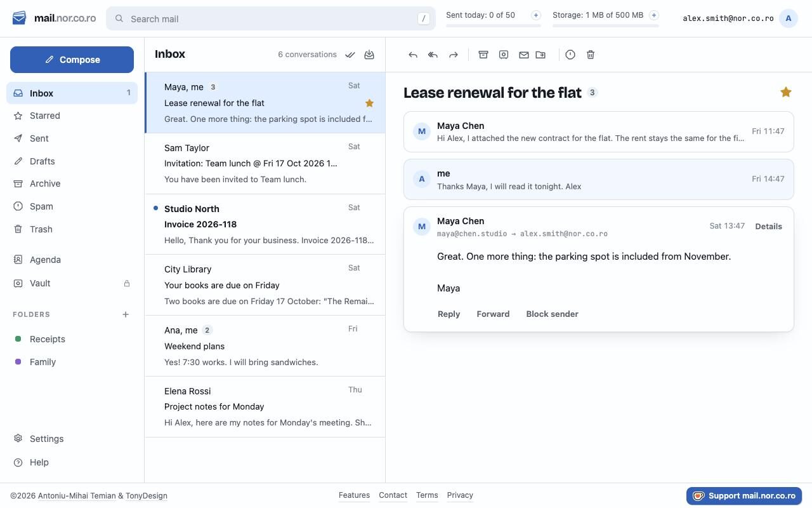Click the mail.nor.co.ro logo

[x=55, y=18]
